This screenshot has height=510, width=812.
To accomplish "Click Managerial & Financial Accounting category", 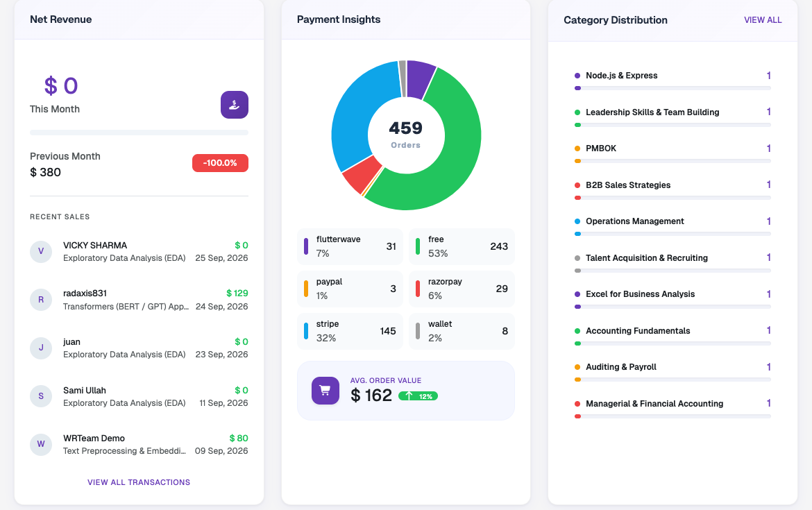I will (x=654, y=404).
